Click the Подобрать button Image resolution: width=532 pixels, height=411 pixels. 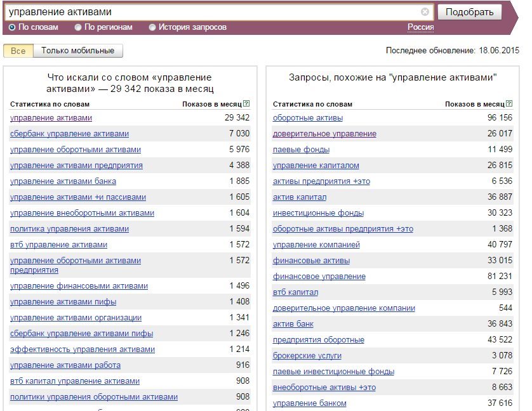pos(470,12)
